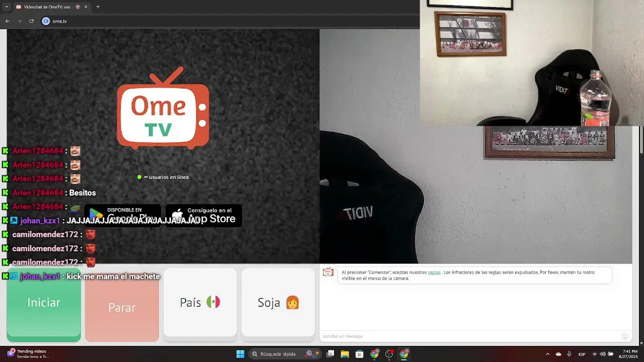644x362 pixels.
Task: Open the Wi-Fi network tray icon
Action: pos(595,354)
